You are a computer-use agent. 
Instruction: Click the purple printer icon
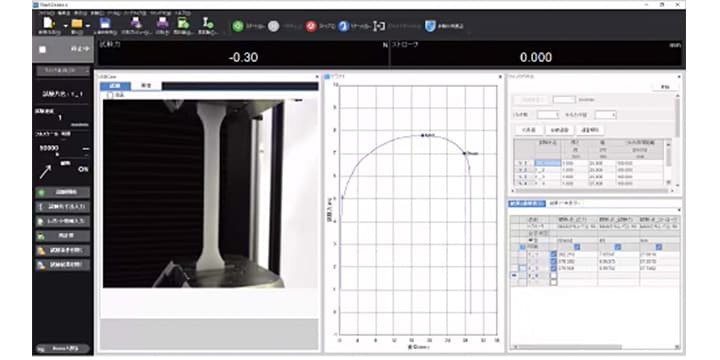click(162, 23)
